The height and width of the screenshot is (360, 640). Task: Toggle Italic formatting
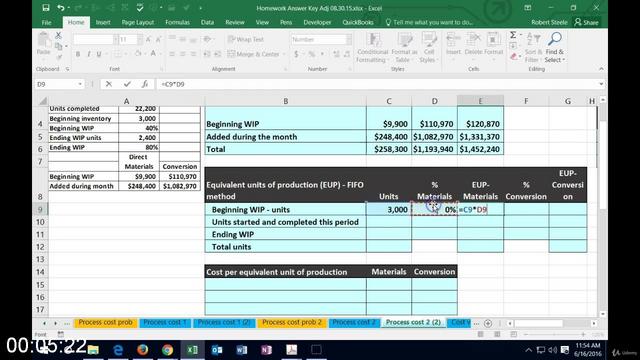pos(88,54)
